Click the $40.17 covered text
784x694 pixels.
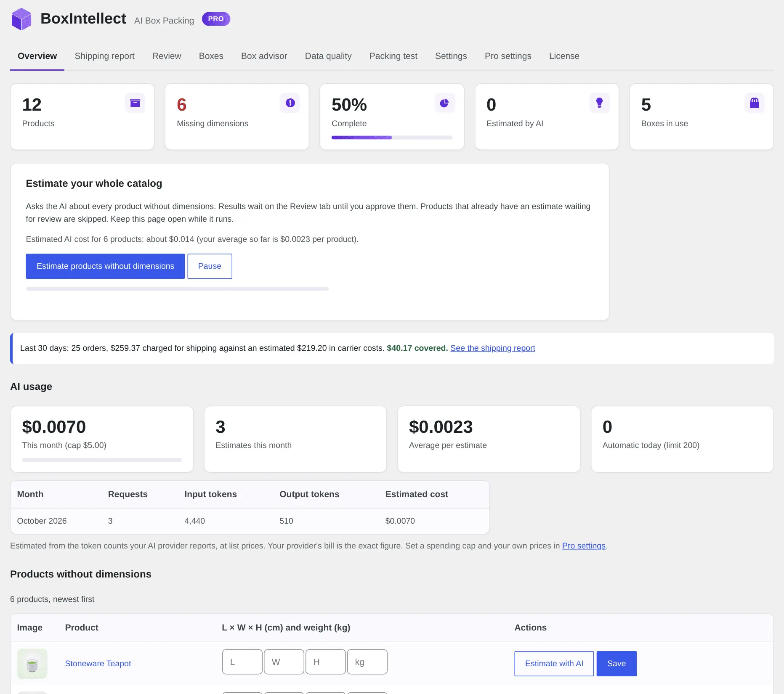tap(417, 348)
